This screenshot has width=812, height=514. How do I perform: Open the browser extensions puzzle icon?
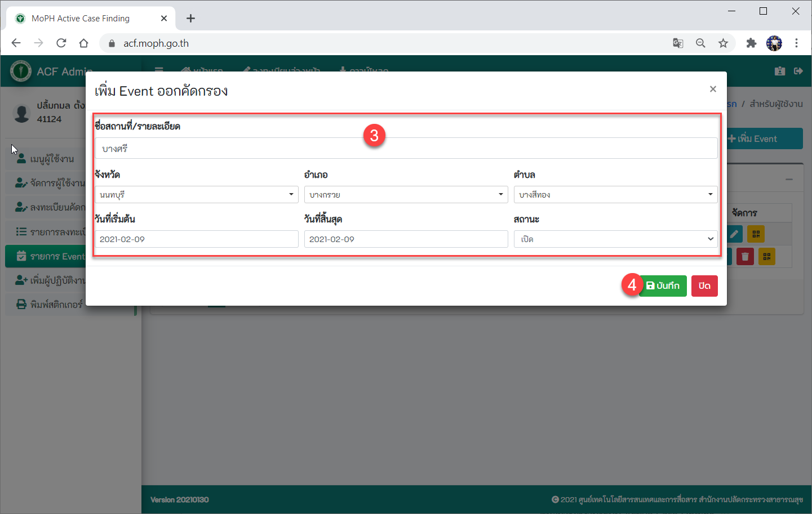751,43
